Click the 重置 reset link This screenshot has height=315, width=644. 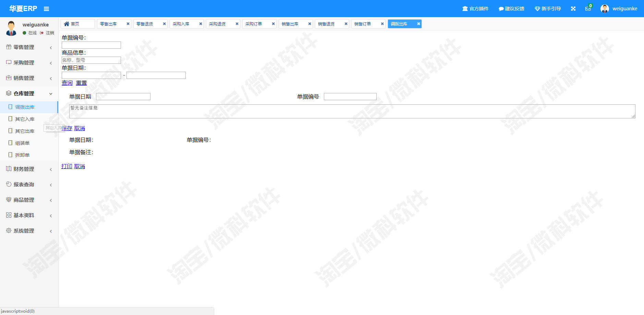pyautogui.click(x=81, y=83)
